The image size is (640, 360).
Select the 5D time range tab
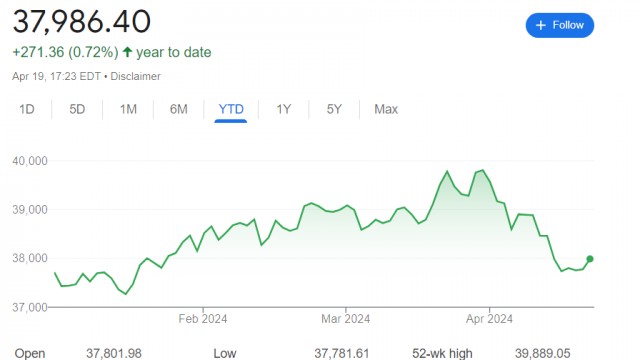point(77,109)
